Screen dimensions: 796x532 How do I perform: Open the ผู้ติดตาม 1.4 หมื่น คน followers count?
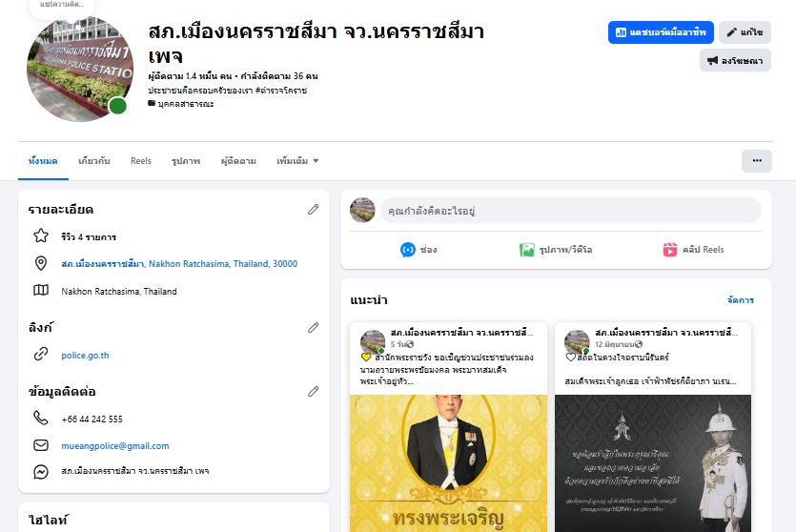(190, 76)
